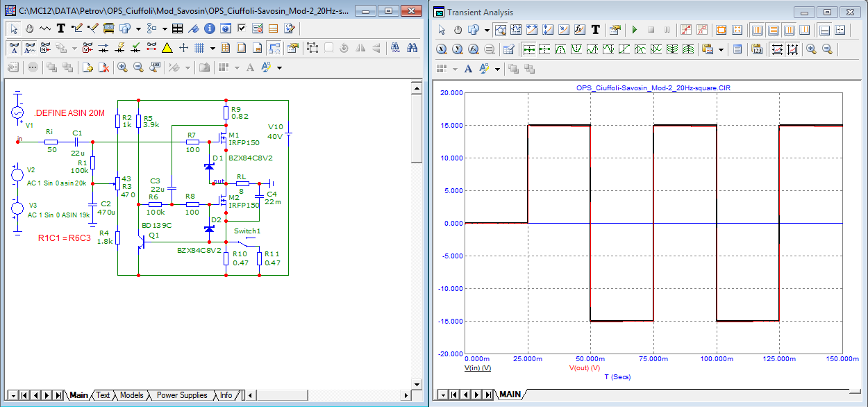Switch to the Models tab
The height and width of the screenshot is (407, 868).
click(x=132, y=395)
